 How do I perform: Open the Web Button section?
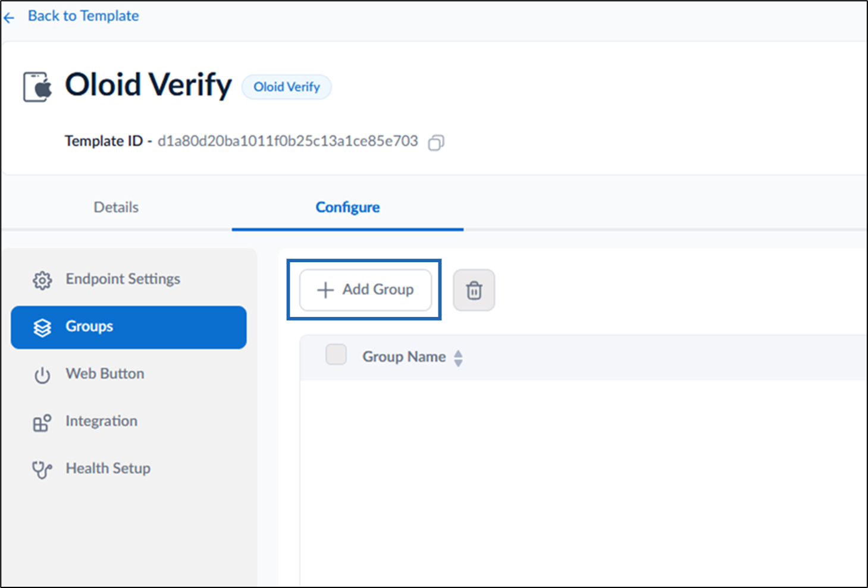129,374
